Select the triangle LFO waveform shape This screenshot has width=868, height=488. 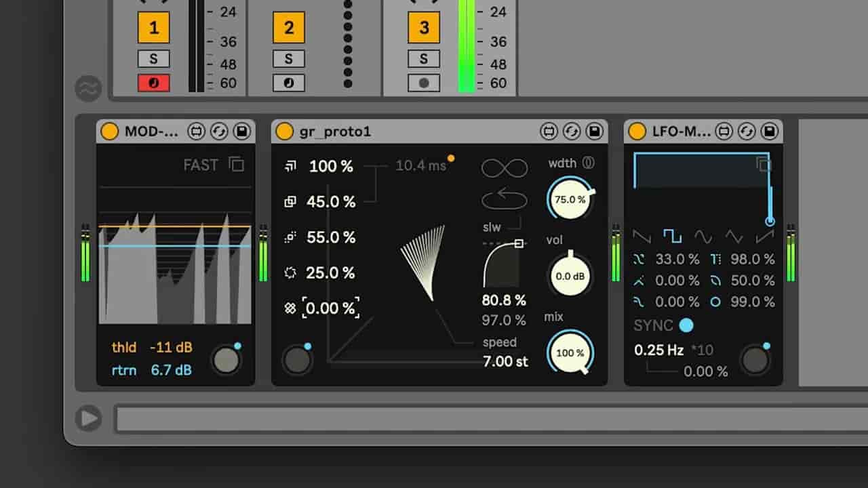pos(734,237)
